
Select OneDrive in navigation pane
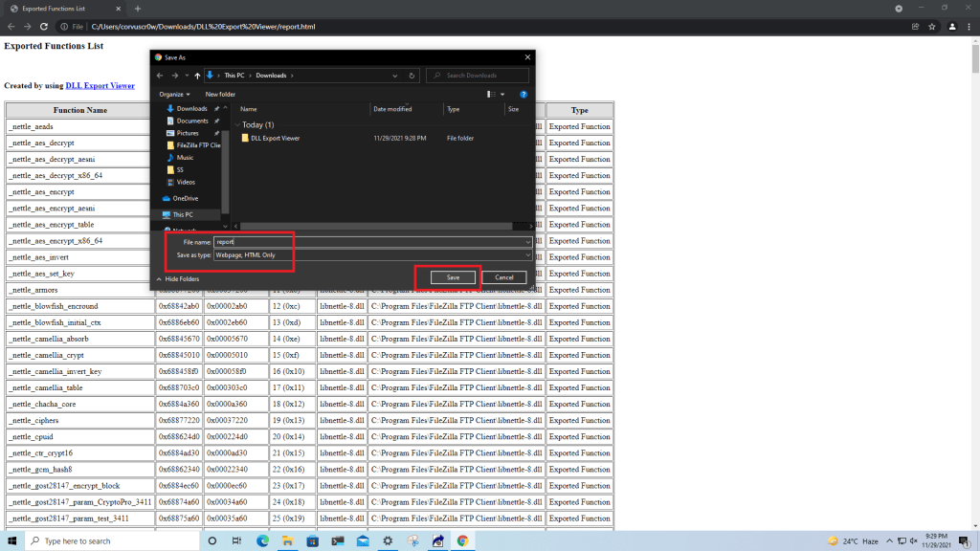click(185, 198)
